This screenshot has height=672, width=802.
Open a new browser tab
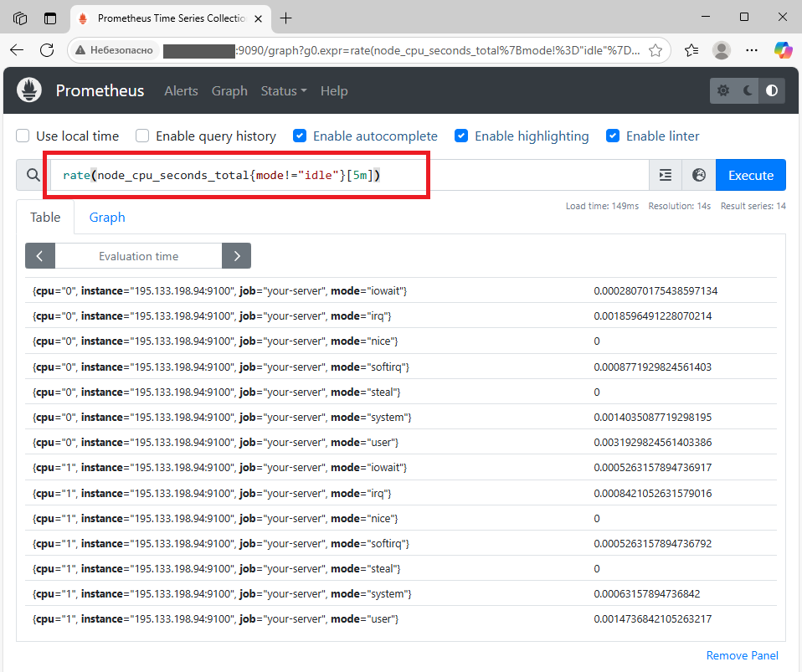286,18
